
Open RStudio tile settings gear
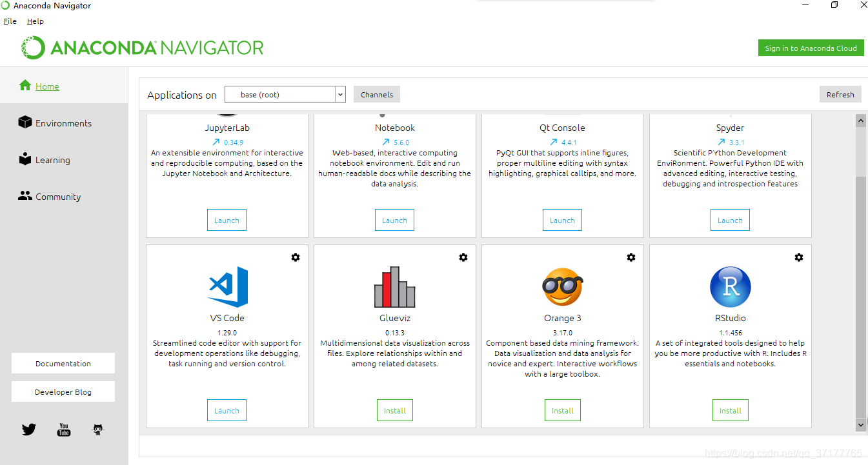(x=799, y=257)
